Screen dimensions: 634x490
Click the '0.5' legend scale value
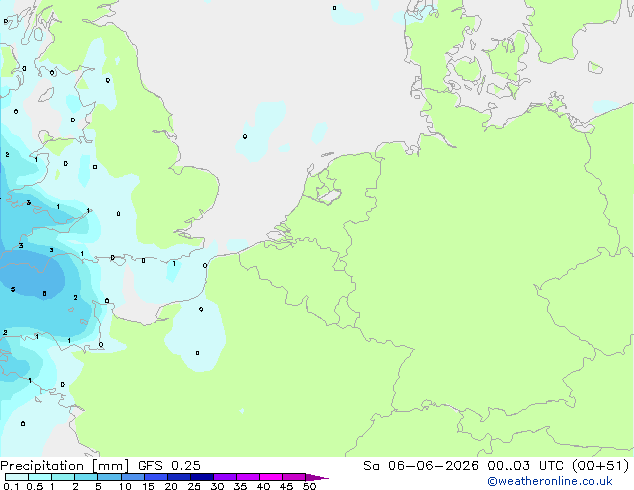click(35, 486)
